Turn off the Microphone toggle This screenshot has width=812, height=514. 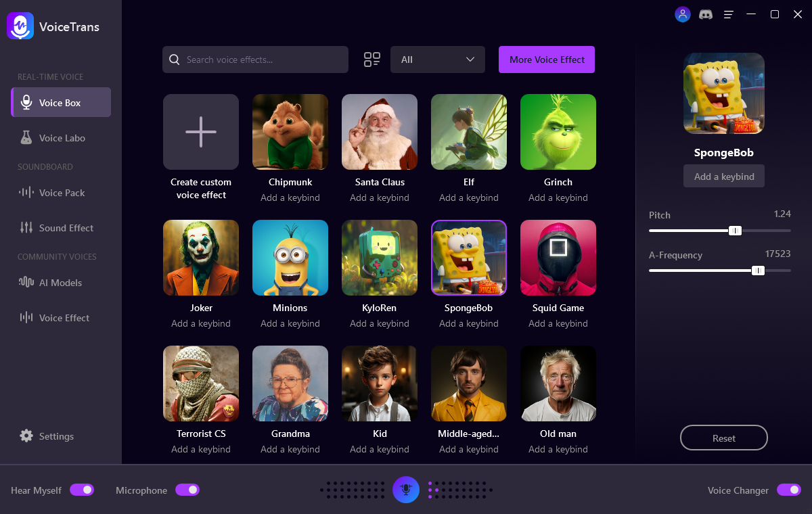pos(187,490)
